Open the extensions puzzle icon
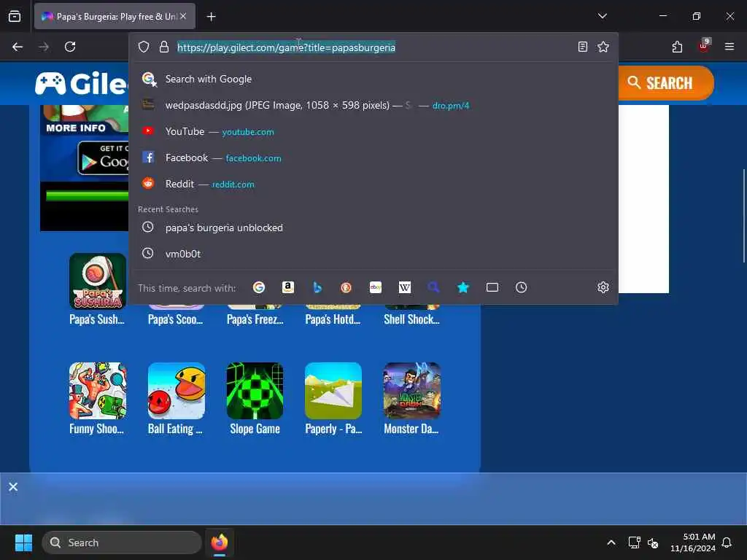The height and width of the screenshot is (560, 747). (677, 47)
